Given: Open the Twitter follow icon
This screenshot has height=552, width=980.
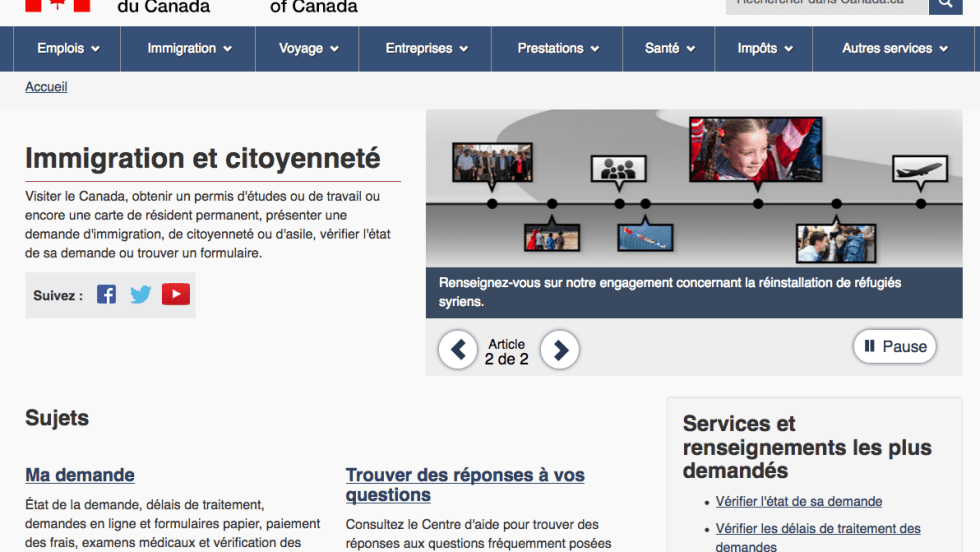Looking at the screenshot, I should coord(141,294).
